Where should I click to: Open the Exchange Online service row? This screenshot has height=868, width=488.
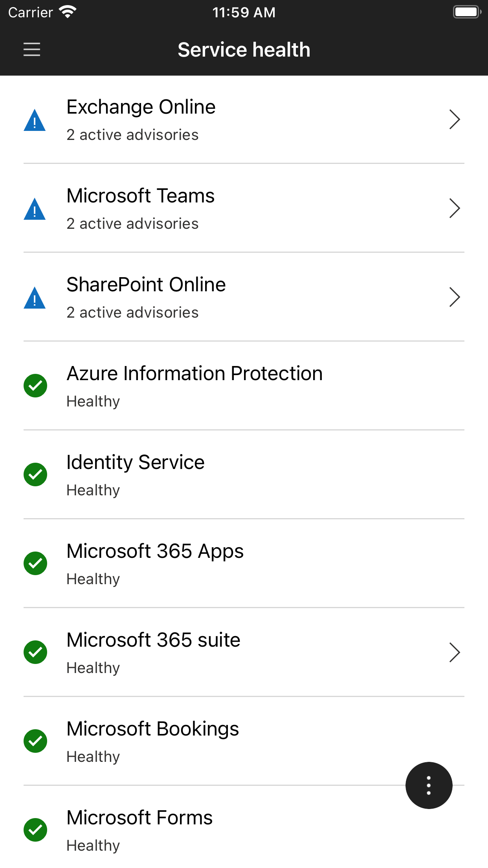(x=244, y=120)
